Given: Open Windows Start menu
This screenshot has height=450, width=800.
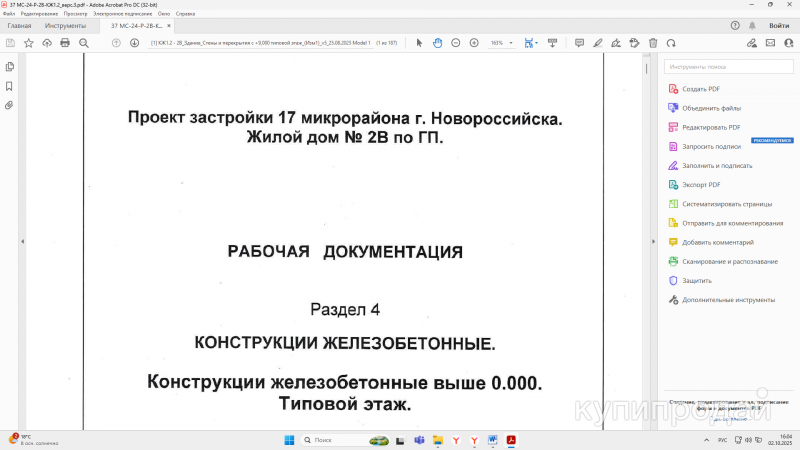Looking at the screenshot, I should (289, 440).
